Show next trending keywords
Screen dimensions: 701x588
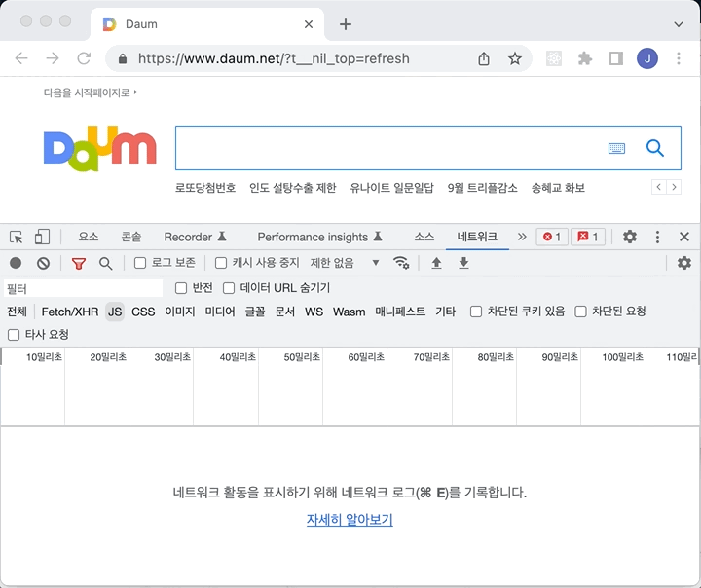674,187
